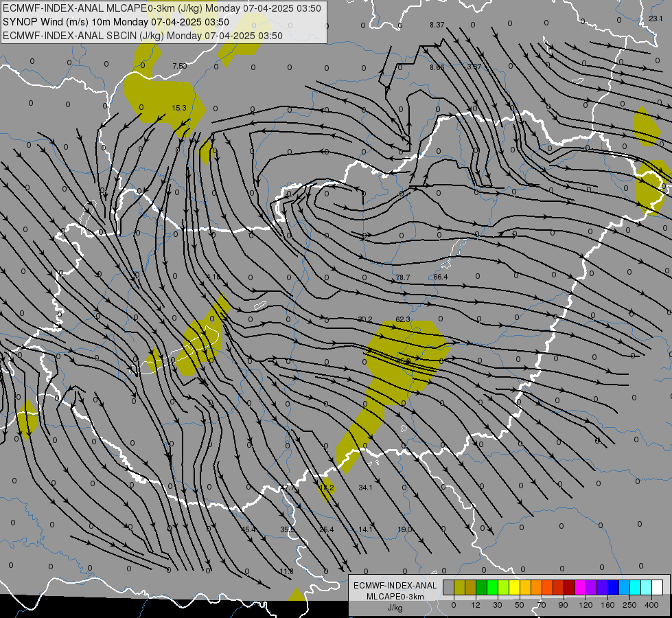Pick the sky blue legend swatch left of 250
Image resolution: width=672 pixels, height=618 pixels.
coord(625,587)
